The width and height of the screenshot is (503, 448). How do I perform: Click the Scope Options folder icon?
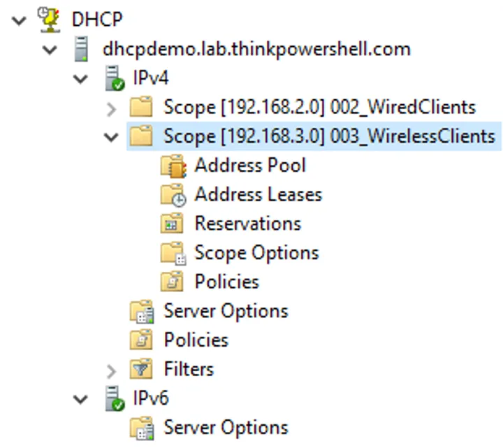pos(172,253)
